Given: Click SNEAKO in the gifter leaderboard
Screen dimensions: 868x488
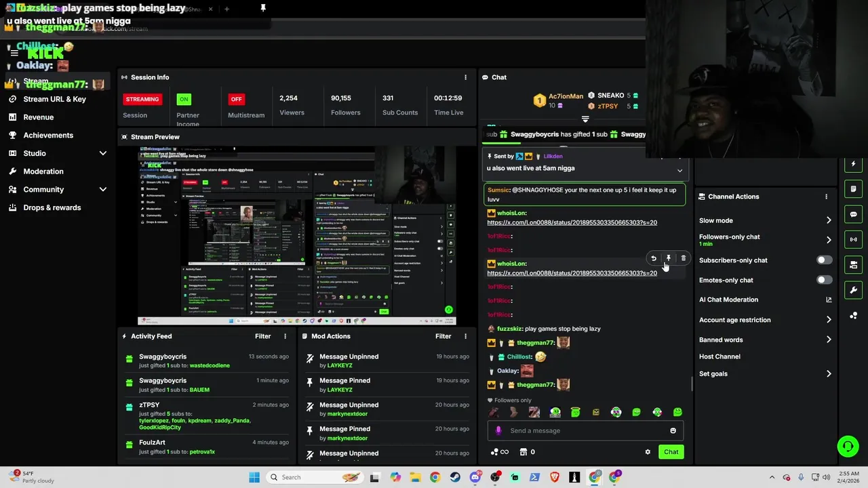Looking at the screenshot, I should click(610, 96).
